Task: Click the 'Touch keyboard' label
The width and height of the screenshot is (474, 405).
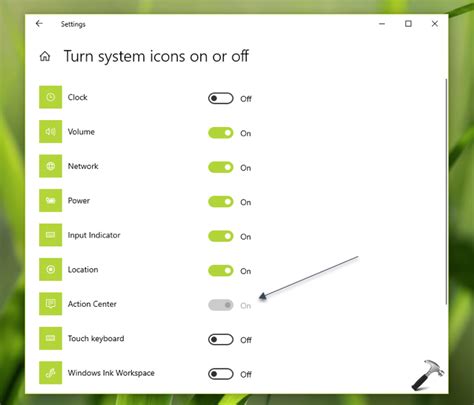Action: click(96, 339)
